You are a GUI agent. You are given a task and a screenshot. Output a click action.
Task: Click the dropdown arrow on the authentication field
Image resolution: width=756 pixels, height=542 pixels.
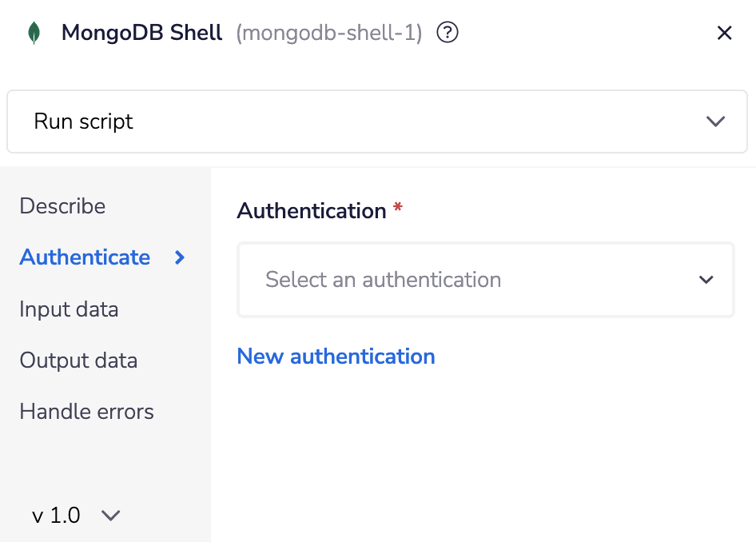click(706, 280)
